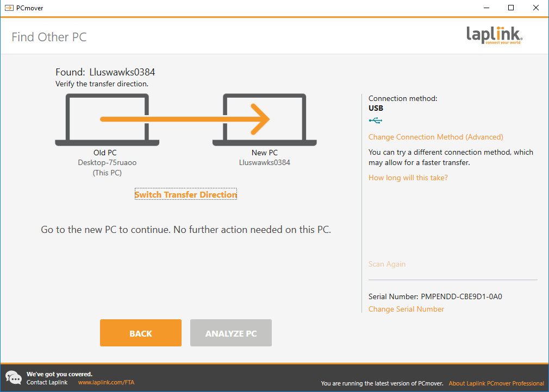The width and height of the screenshot is (549, 392).
Task: Switch Transfer Direction link
Action: [x=185, y=194]
